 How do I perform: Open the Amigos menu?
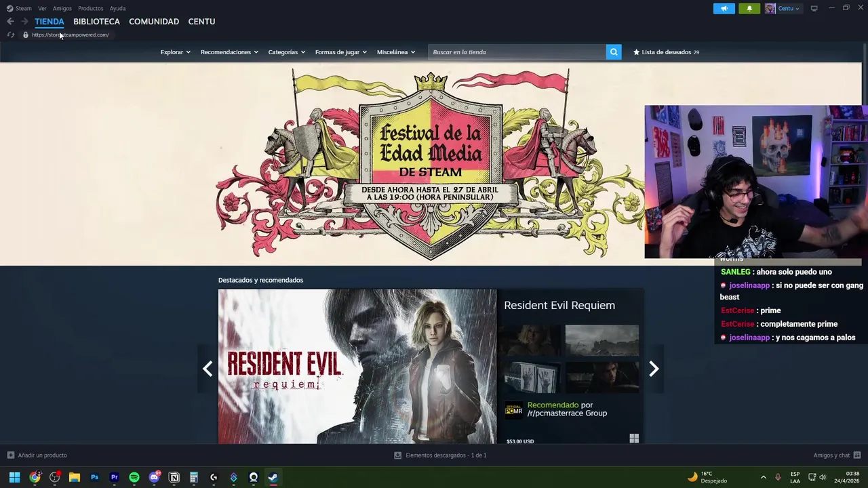point(62,8)
